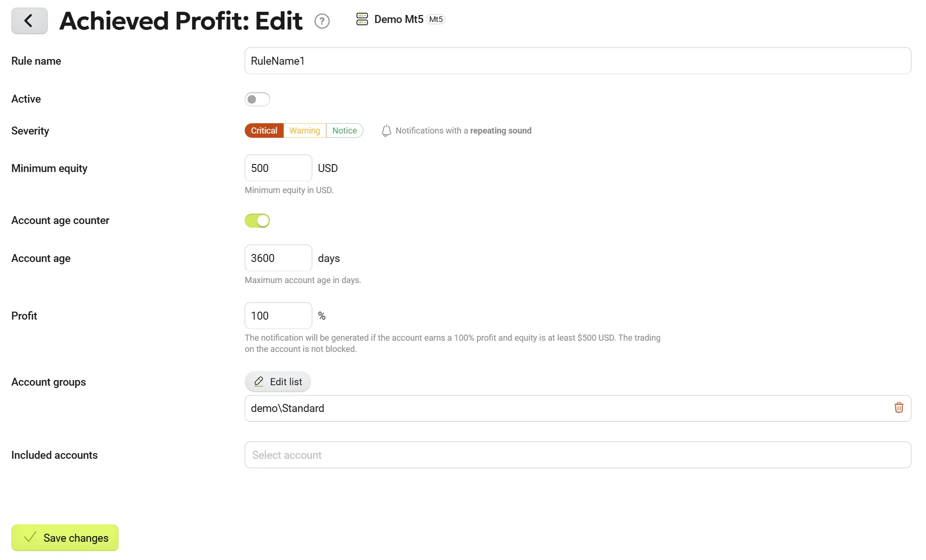Focus the Rule name input field

pos(578,61)
